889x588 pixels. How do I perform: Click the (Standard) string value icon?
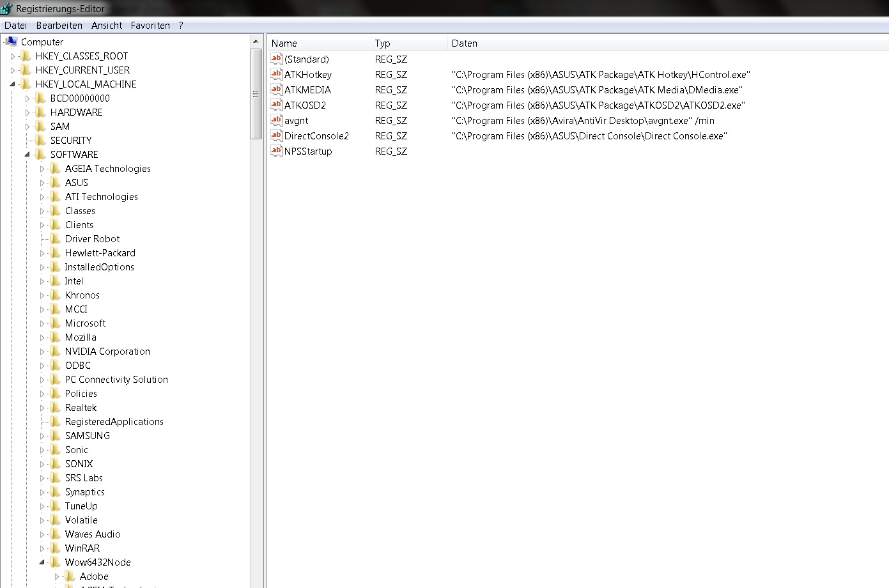click(276, 59)
